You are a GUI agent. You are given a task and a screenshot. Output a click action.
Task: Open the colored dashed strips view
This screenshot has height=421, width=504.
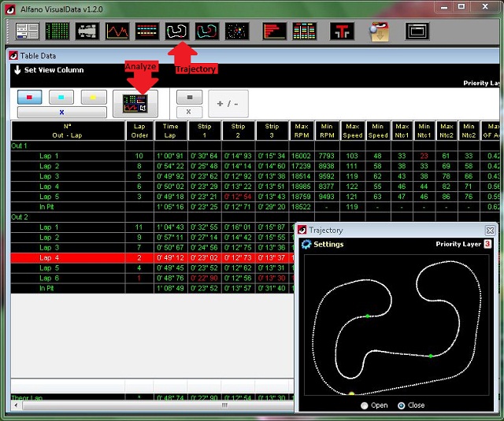coord(147,31)
